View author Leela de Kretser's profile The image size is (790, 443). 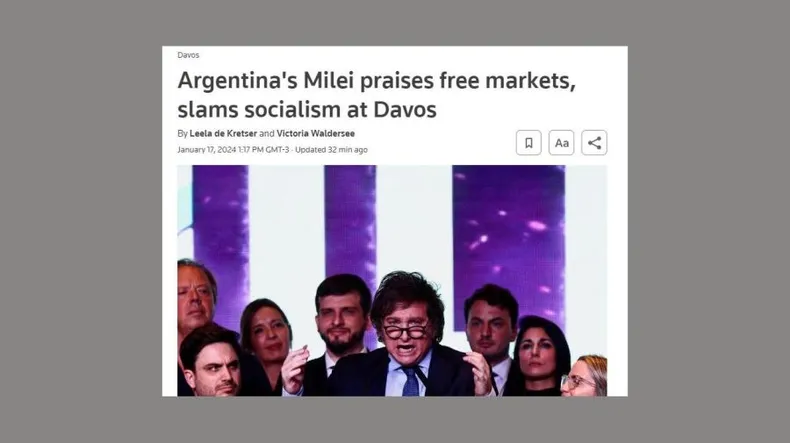tap(223, 134)
